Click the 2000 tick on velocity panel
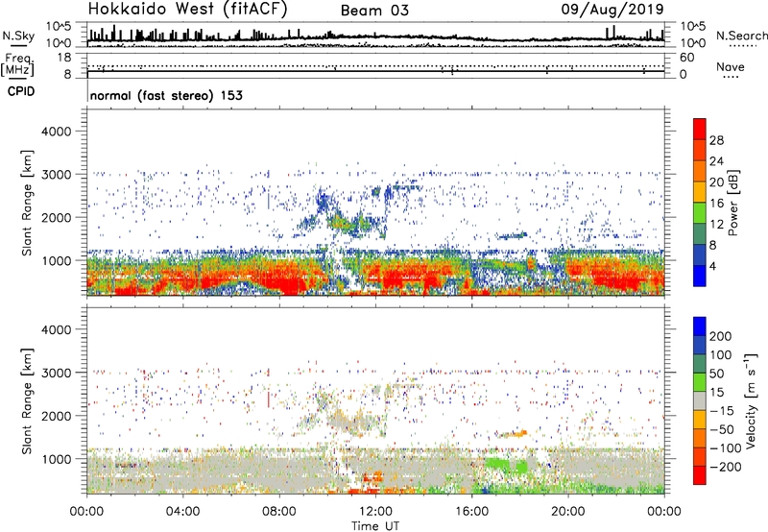Screen dimensions: 768x532 click(x=57, y=416)
